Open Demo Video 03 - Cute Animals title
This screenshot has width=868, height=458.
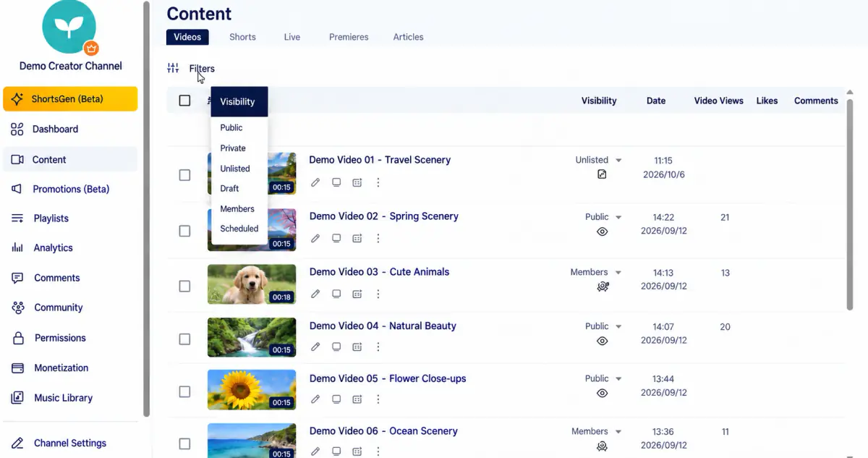(x=379, y=272)
